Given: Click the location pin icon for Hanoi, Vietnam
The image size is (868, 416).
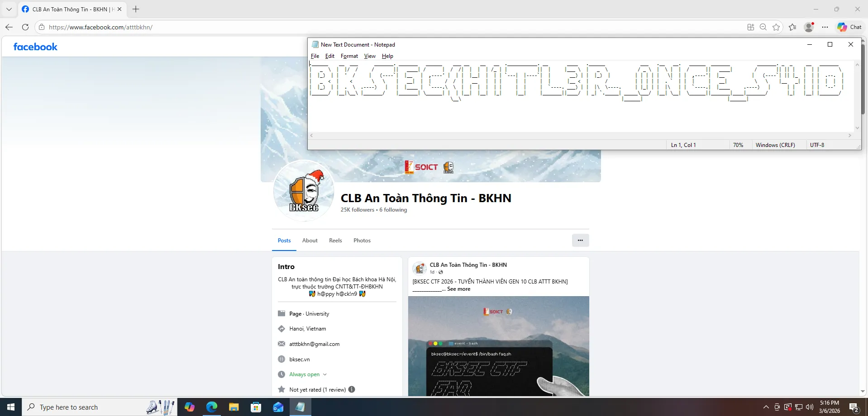Looking at the screenshot, I should 281,329.
